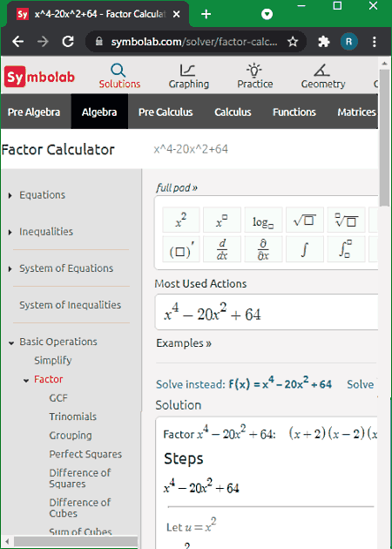This screenshot has width=392, height=549.
Task: Switch to the Calculus tab
Action: (233, 112)
